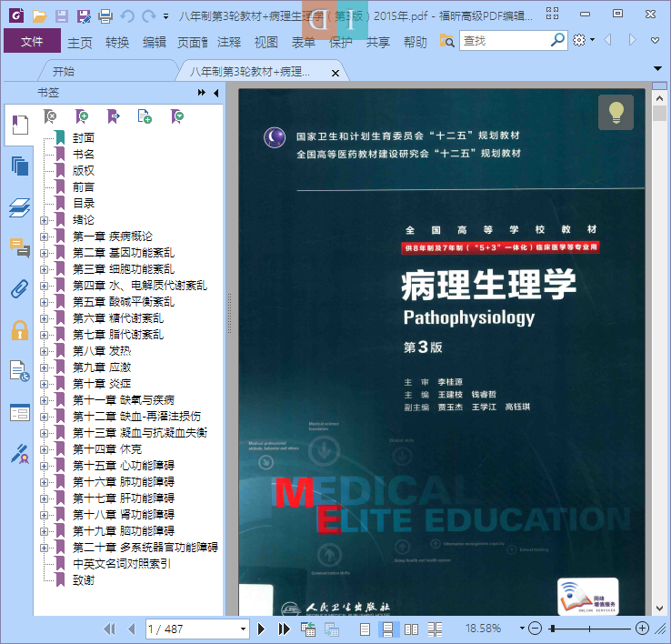The image size is (671, 644).
Task: Open the 主页 ribbon tab
Action: pyautogui.click(x=80, y=42)
